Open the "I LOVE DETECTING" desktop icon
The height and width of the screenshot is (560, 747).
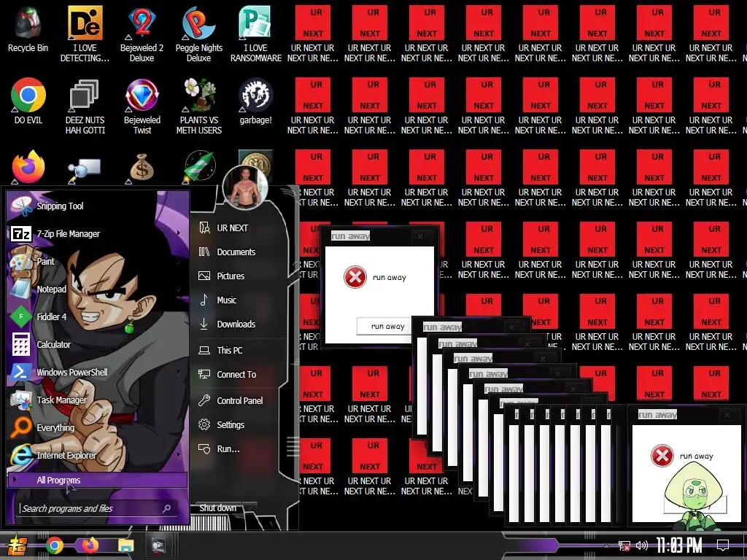click(85, 34)
